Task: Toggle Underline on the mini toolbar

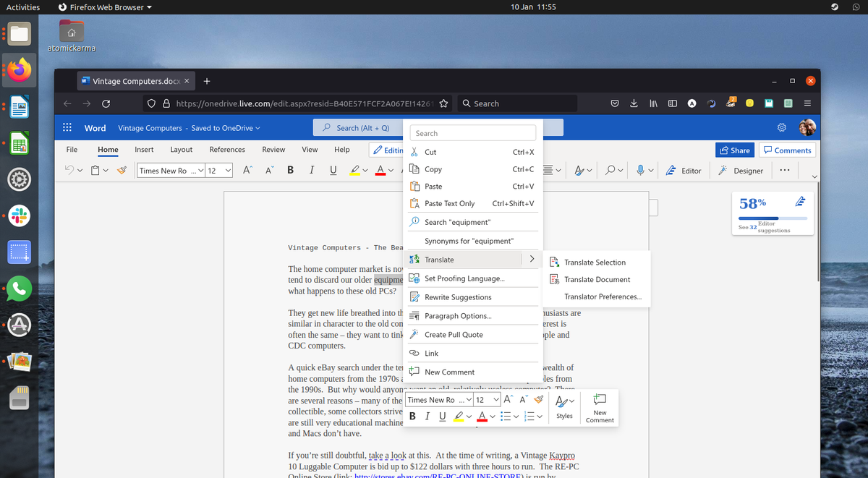Action: pos(442,416)
